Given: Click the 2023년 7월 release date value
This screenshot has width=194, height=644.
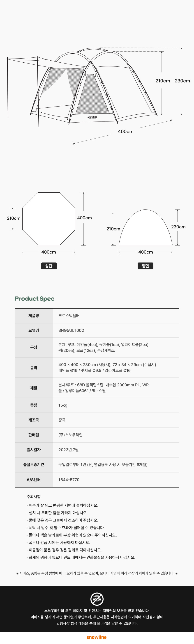Looking at the screenshot, I should 68,450.
